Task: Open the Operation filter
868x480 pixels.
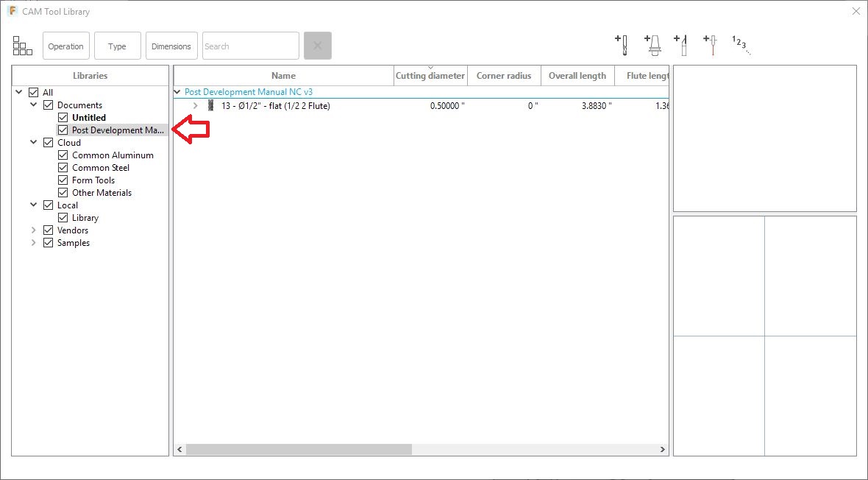Action: click(65, 45)
